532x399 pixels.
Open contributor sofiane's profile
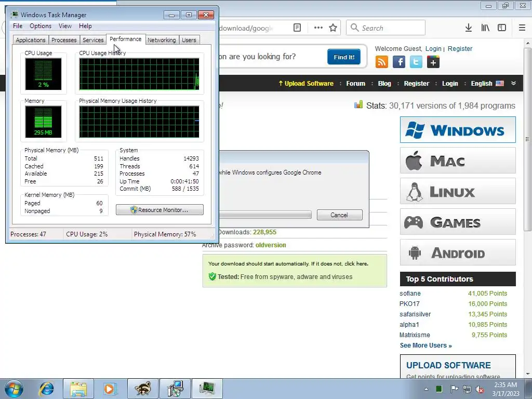pos(410,294)
